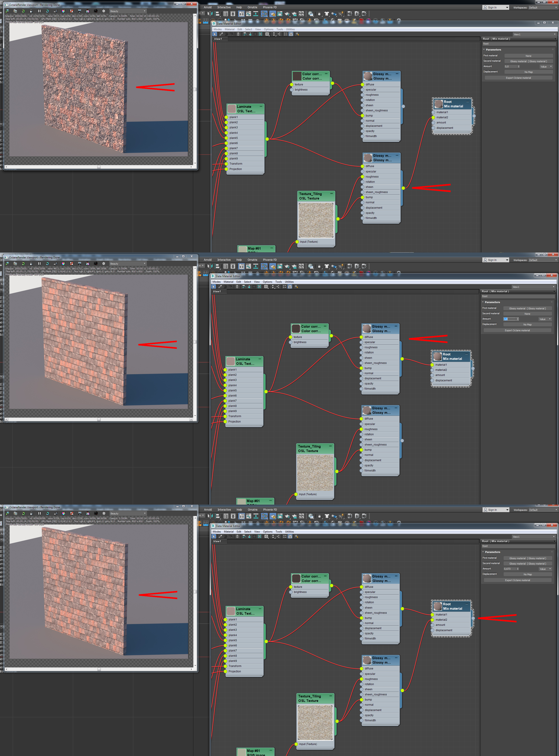Click spinner arrows beside Amount value 0,673
This screenshot has height=756, width=559.
[518, 569]
